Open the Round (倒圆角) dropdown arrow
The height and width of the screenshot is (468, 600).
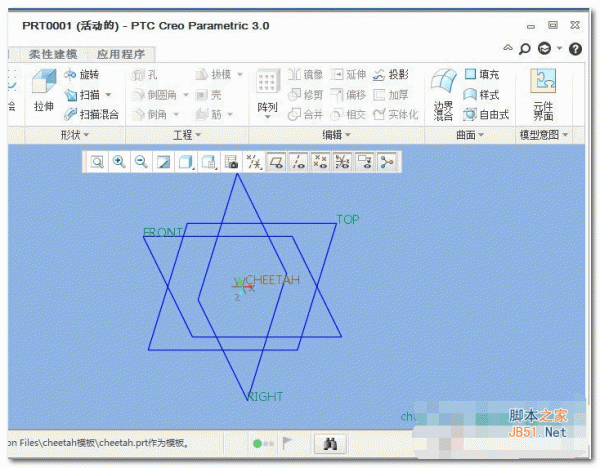(x=186, y=95)
